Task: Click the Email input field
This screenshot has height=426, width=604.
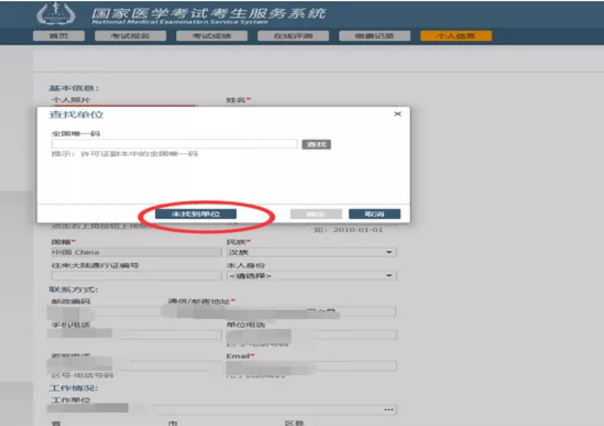Action: click(311, 366)
